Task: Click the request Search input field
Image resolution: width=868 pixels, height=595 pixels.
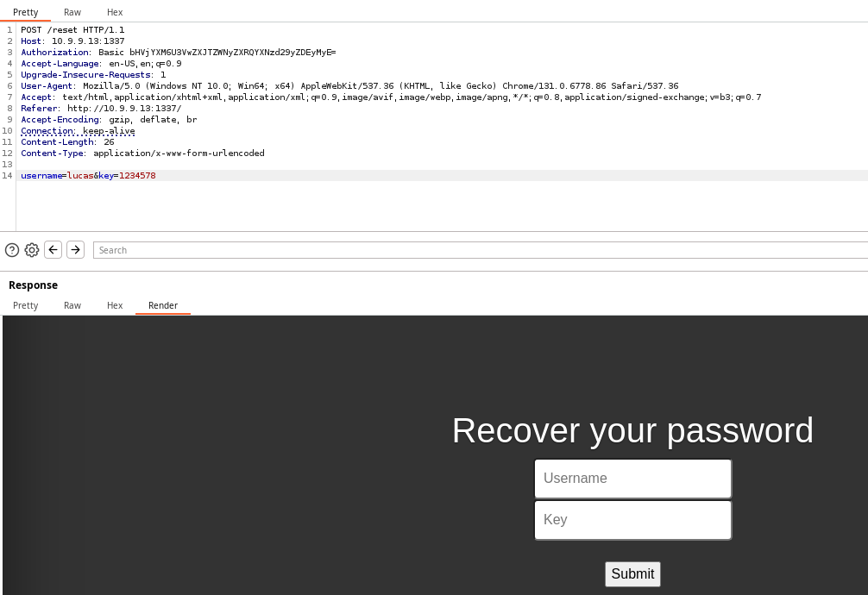Action: tap(481, 250)
